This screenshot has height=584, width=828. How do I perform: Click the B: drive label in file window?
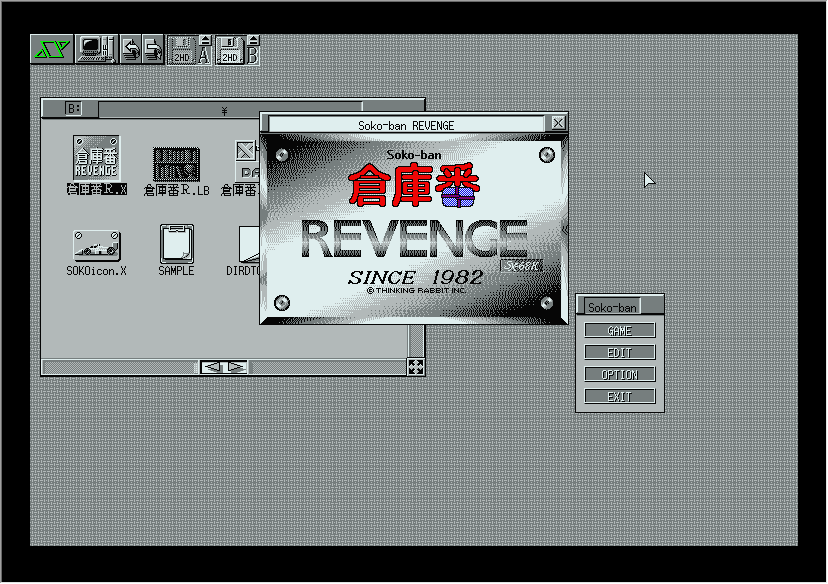pos(74,108)
